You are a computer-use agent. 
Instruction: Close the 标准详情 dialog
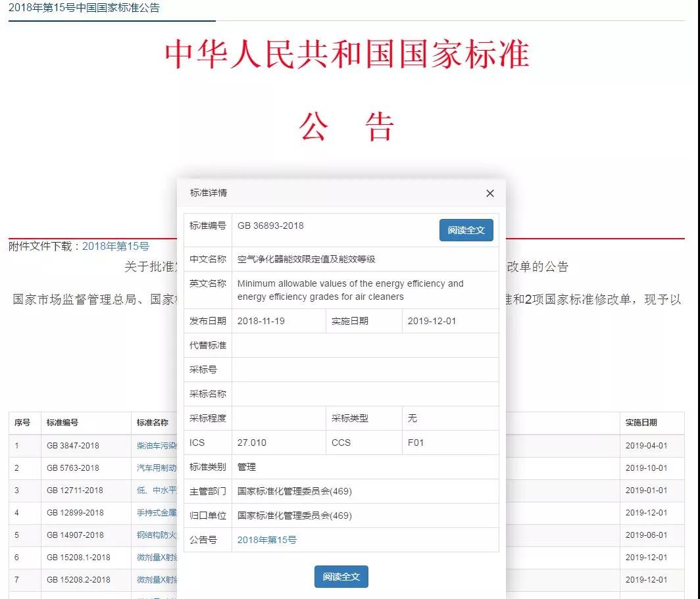489,193
